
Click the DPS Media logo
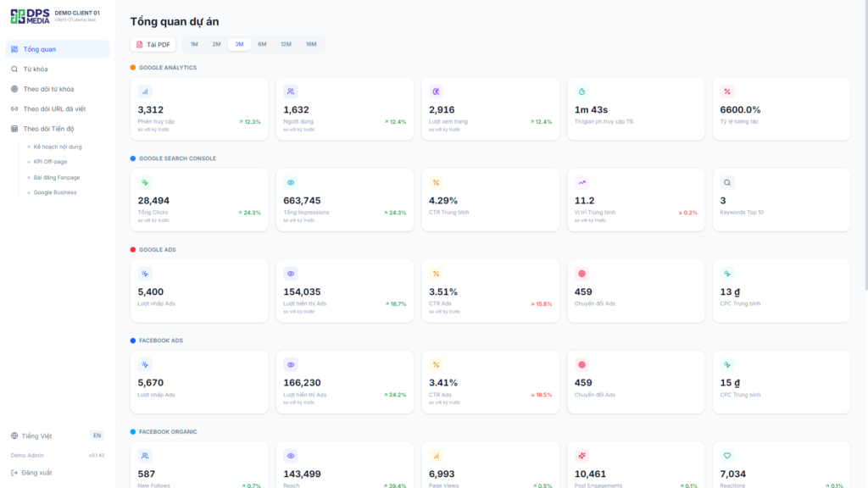[30, 16]
